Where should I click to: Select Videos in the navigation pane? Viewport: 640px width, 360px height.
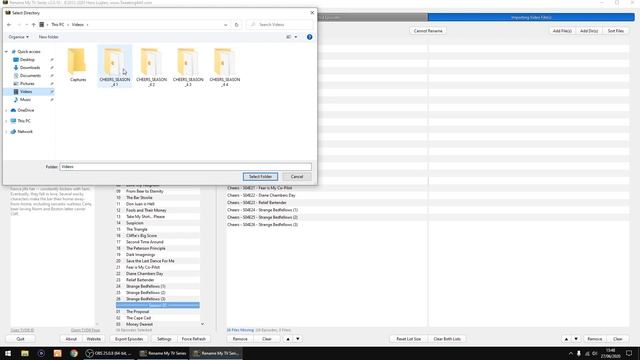tap(26, 91)
